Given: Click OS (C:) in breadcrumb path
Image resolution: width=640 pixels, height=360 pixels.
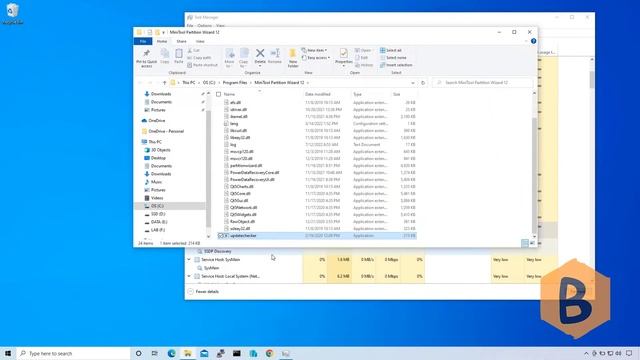Looking at the screenshot, I should pyautogui.click(x=209, y=83).
